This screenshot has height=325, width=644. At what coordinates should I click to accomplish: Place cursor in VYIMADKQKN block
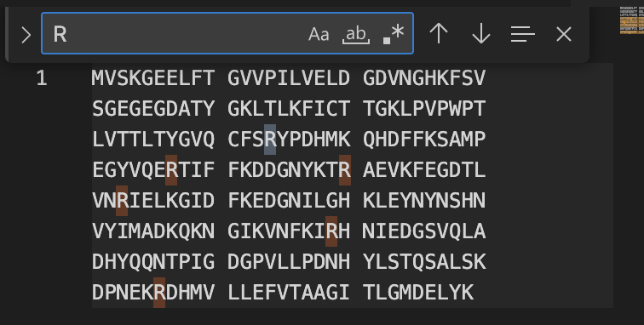[153, 231]
